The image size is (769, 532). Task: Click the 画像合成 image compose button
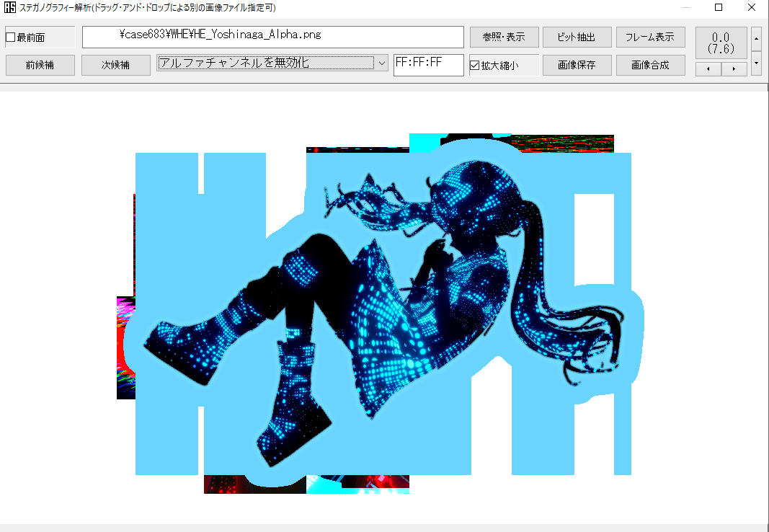click(x=650, y=65)
